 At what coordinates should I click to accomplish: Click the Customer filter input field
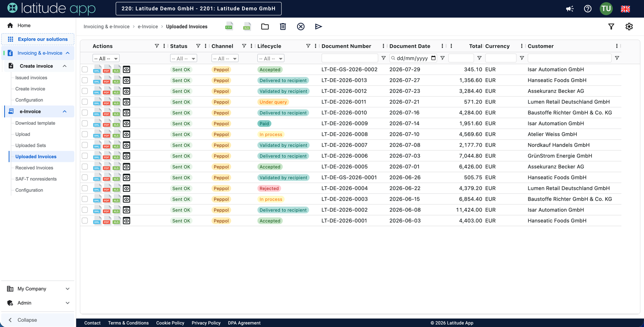(x=569, y=58)
